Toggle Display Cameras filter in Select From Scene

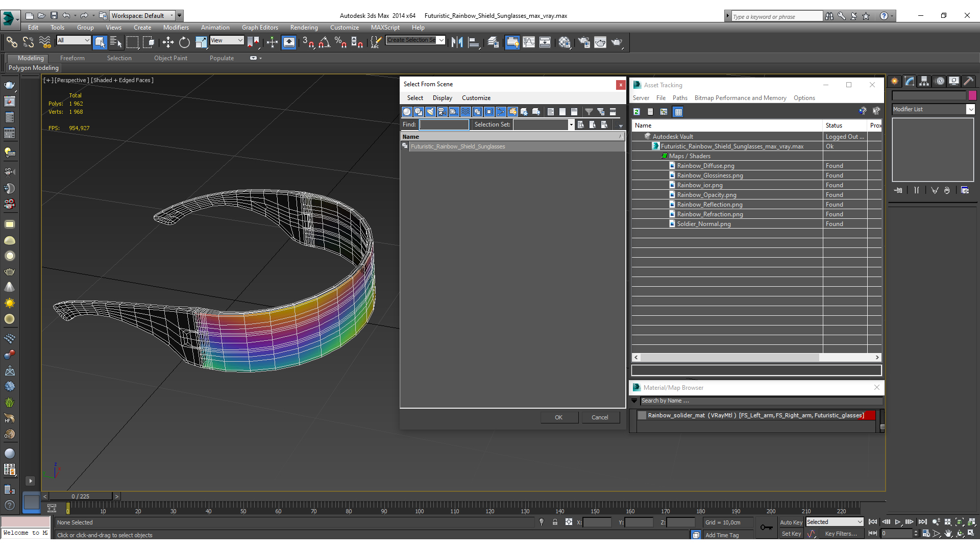point(442,112)
